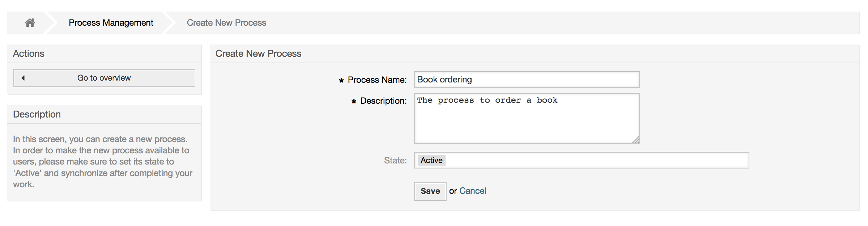868x226 pixels.
Task: Select the Active tag in the State box
Action: click(x=431, y=160)
